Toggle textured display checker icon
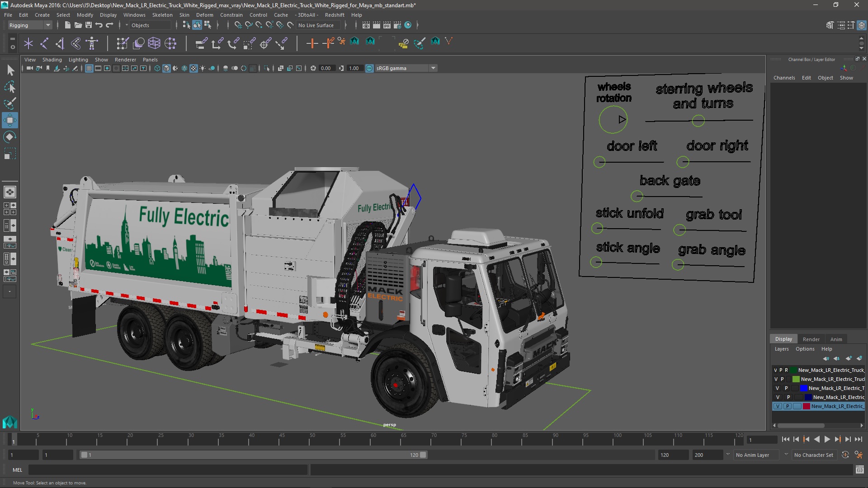The image size is (868, 488). click(x=193, y=68)
